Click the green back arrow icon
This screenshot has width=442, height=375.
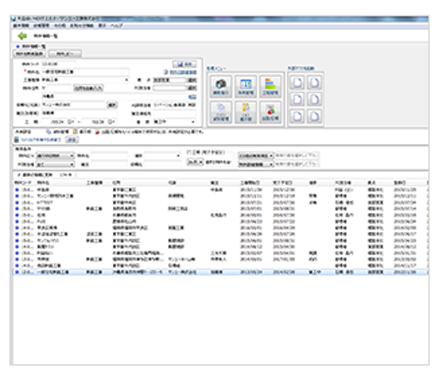(22, 36)
